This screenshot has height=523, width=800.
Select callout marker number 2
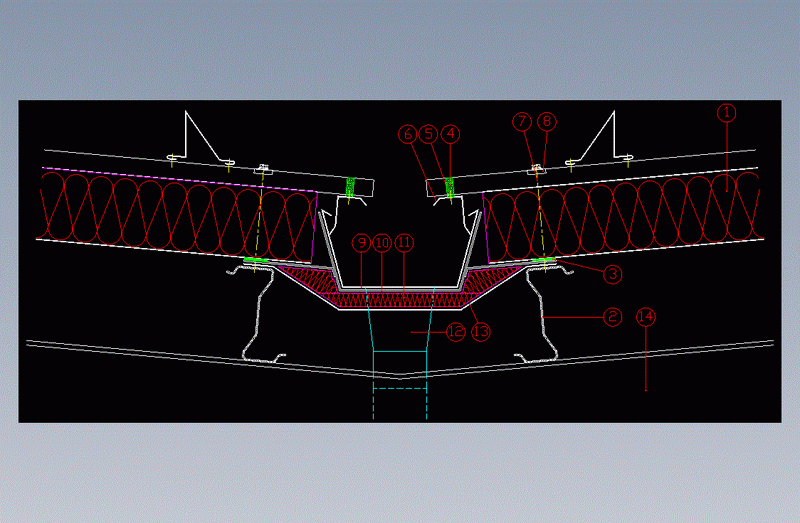click(x=612, y=317)
